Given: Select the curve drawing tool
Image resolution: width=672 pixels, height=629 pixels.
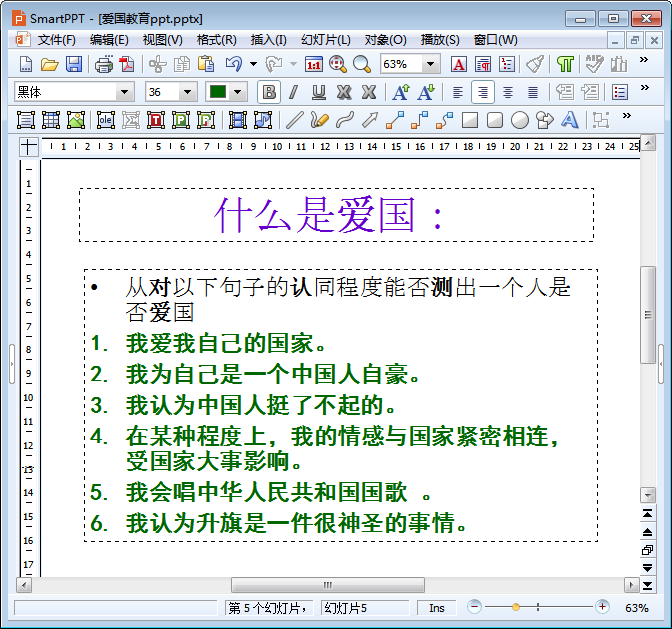Looking at the screenshot, I should coord(345,120).
